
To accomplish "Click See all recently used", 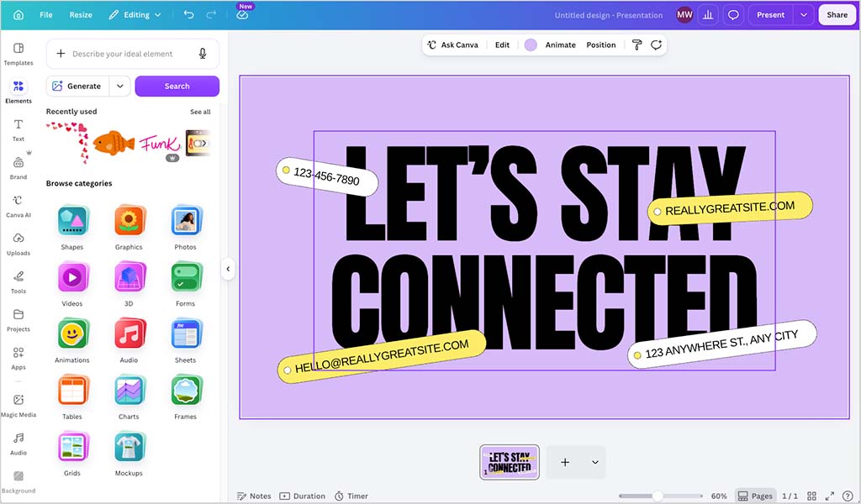I will [200, 112].
